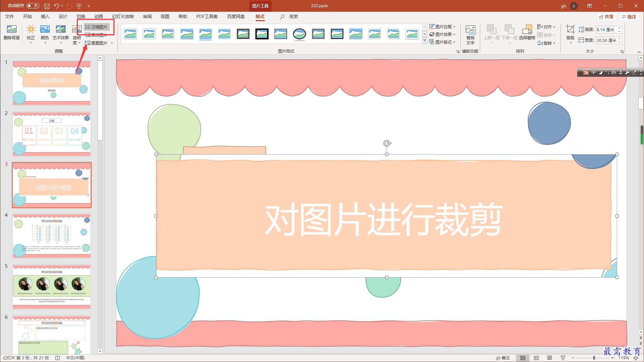Open the Quick Access Toolbar customize dropdown
The height and width of the screenshot is (362, 644).
point(89,6)
